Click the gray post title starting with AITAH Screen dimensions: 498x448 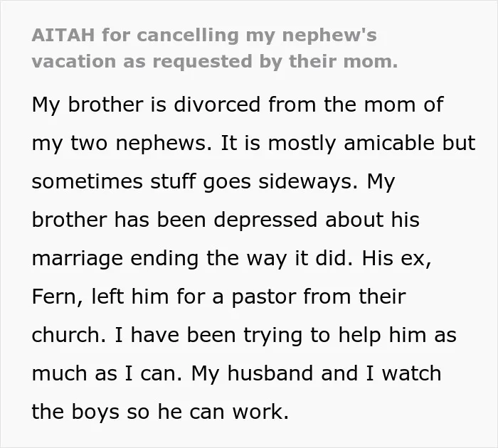[215, 48]
